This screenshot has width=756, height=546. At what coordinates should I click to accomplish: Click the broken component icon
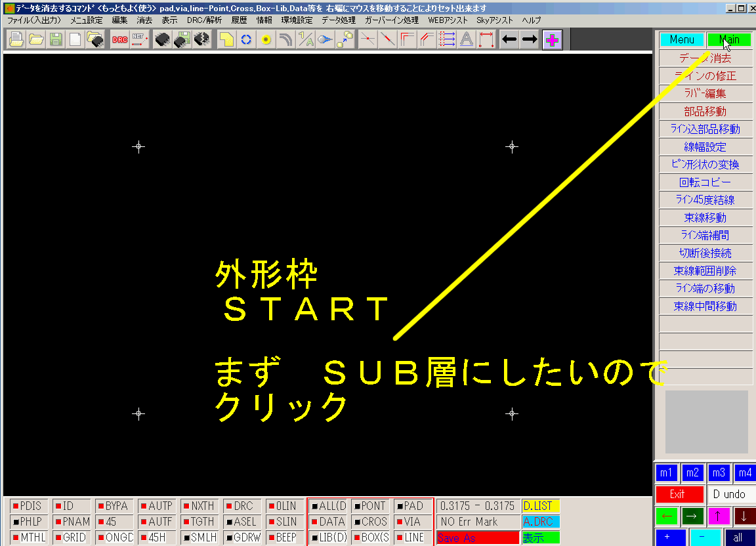tap(201, 39)
